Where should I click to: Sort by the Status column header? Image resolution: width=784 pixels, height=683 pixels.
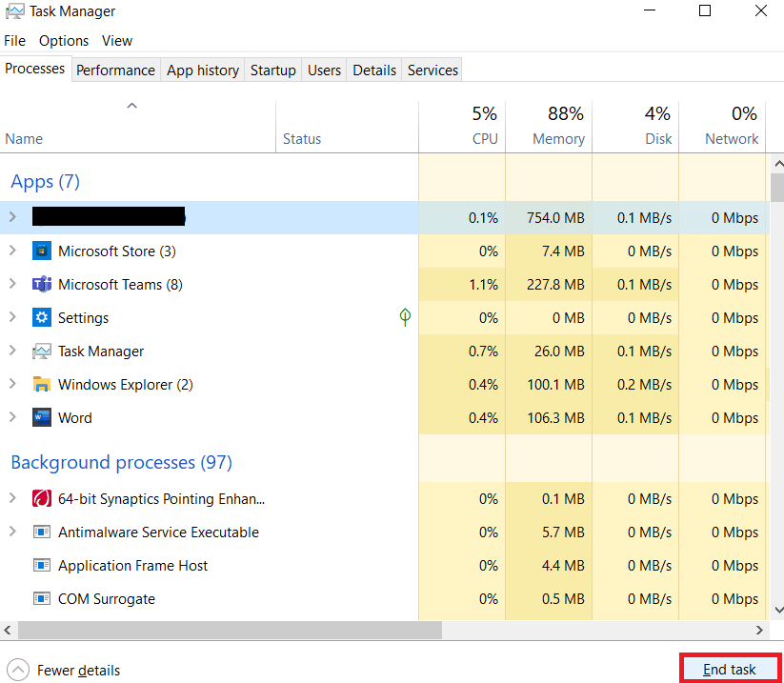(347, 127)
